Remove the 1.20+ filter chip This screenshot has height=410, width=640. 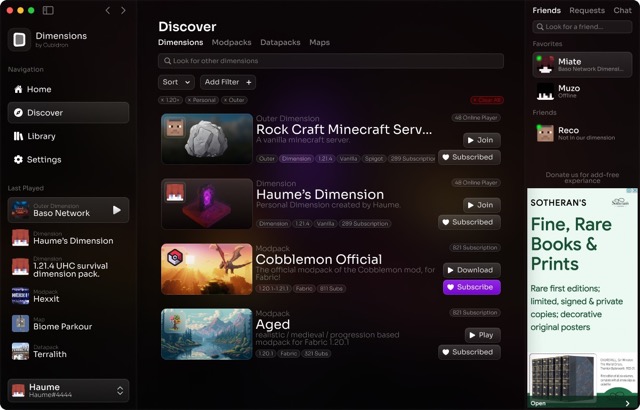[x=170, y=100]
